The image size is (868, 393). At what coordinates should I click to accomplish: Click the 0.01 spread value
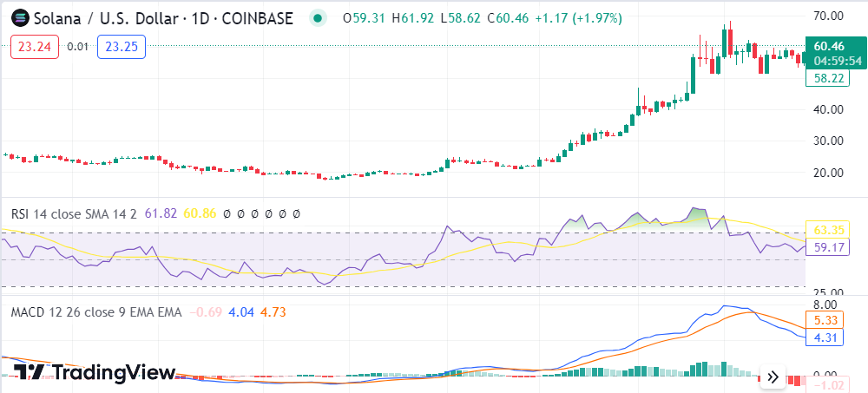[78, 47]
